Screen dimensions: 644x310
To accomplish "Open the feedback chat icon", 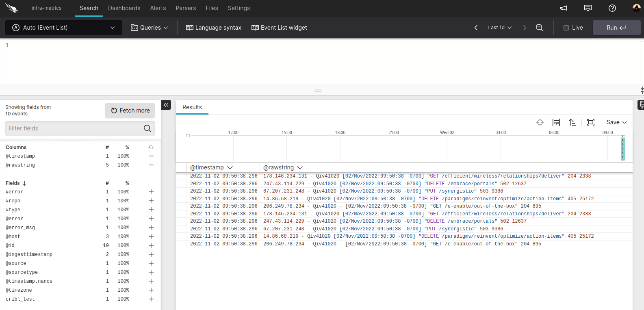I will pyautogui.click(x=588, y=8).
